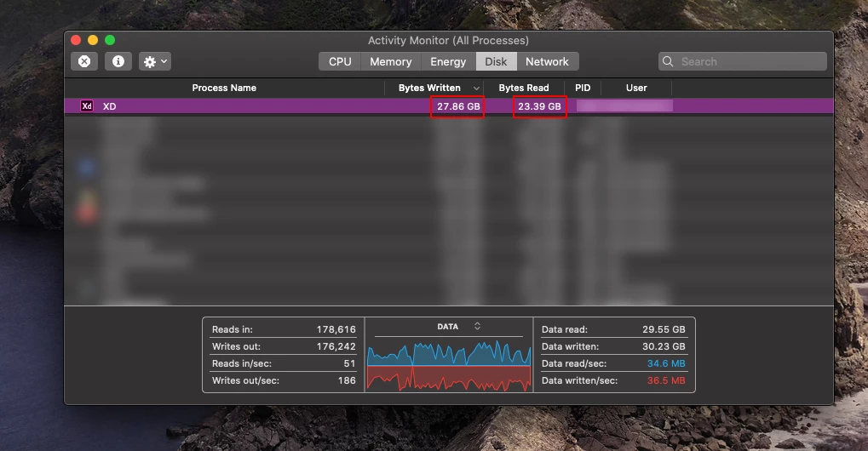Screen dimensions: 868x451
Task: Click the 27.86 GB bytes written value
Action: (x=458, y=106)
